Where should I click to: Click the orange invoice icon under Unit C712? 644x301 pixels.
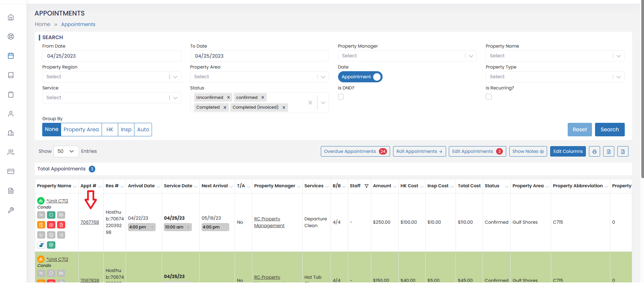coord(41,225)
